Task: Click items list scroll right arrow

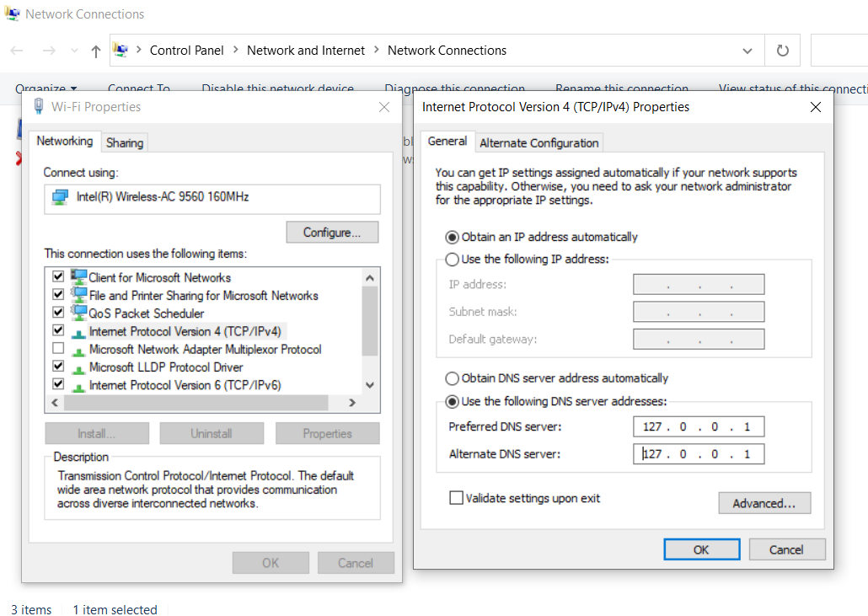Action: click(352, 403)
